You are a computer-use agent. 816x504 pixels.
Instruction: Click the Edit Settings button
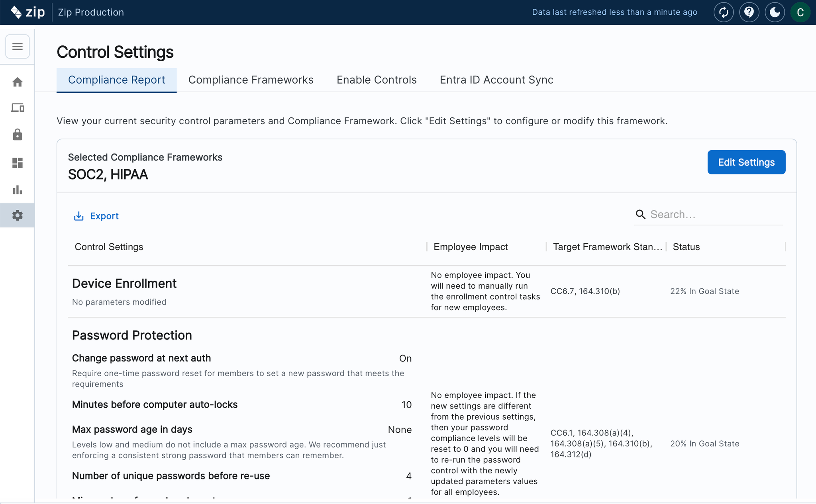746,162
